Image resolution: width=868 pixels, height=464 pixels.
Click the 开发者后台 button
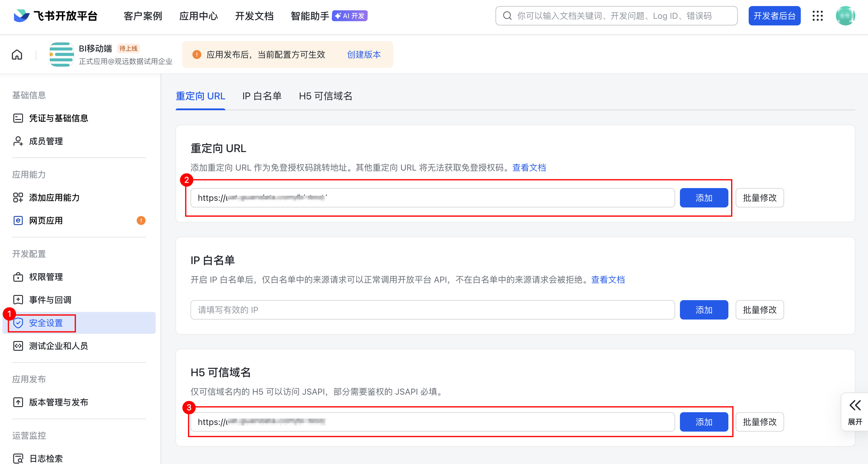pyautogui.click(x=774, y=16)
